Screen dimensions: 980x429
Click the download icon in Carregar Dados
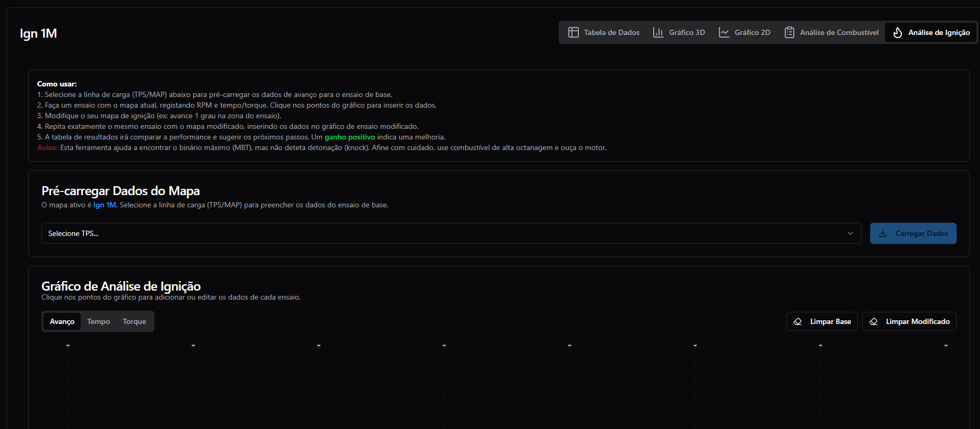click(x=883, y=233)
